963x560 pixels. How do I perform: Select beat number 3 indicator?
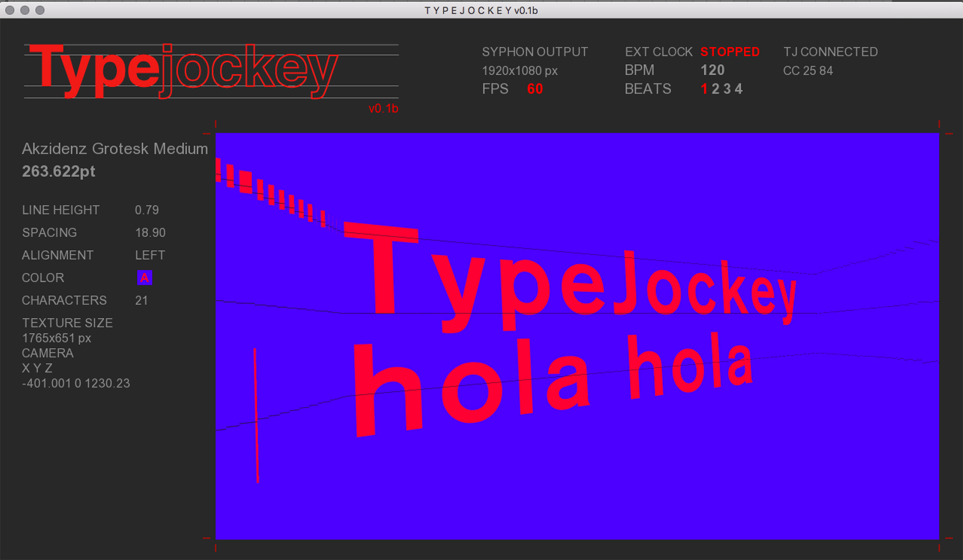[727, 89]
